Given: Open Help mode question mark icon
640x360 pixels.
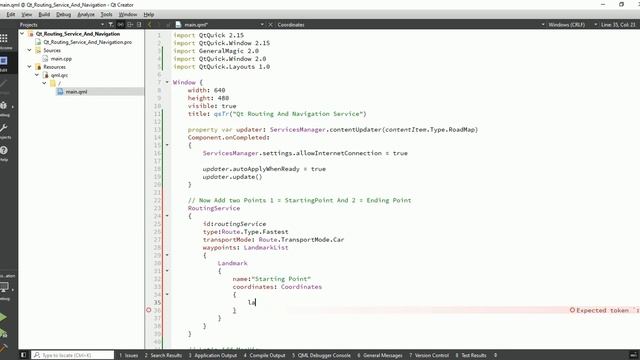Looking at the screenshot, I should pos(4,150).
